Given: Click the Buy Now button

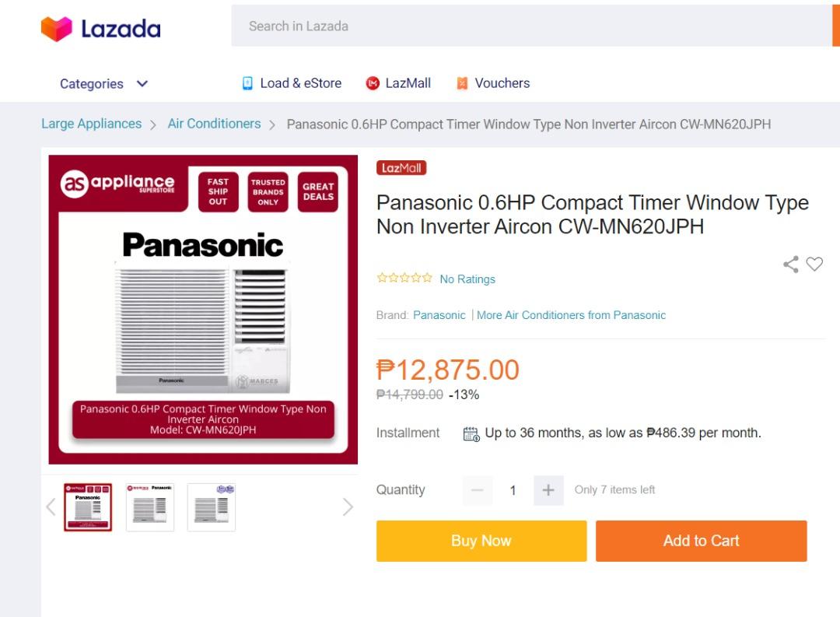Looking at the screenshot, I should click(481, 541).
